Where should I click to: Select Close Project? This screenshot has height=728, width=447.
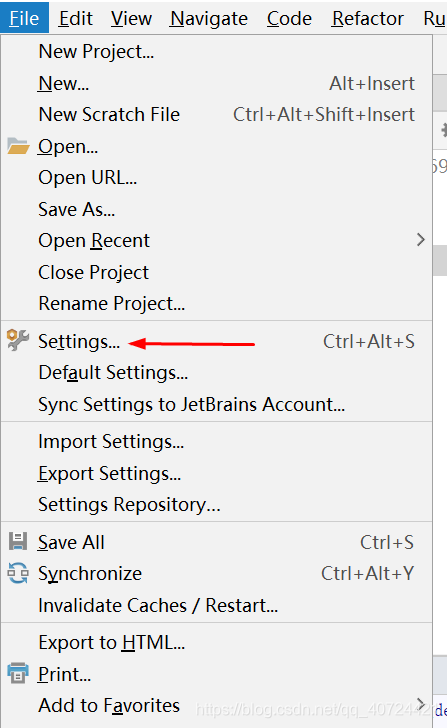[94, 272]
